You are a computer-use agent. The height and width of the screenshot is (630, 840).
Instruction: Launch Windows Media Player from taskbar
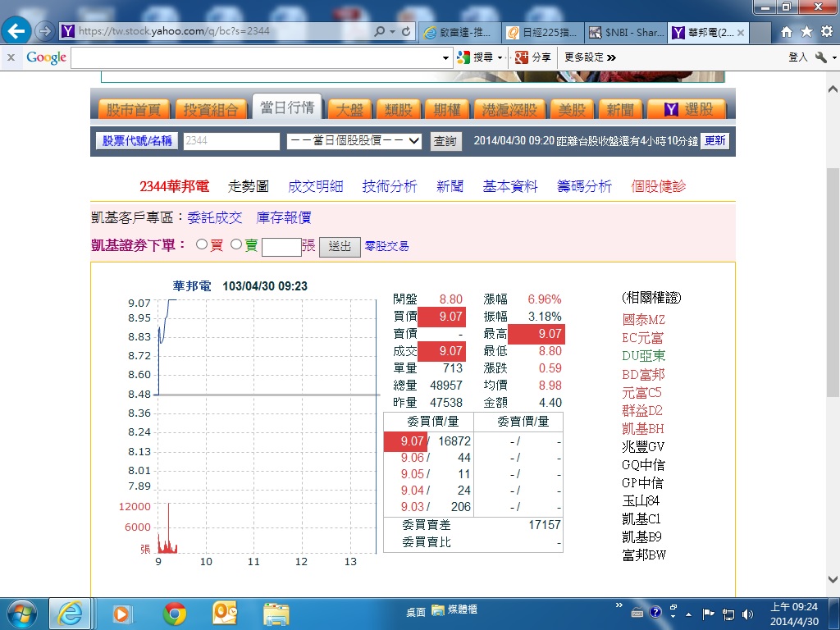click(x=121, y=614)
